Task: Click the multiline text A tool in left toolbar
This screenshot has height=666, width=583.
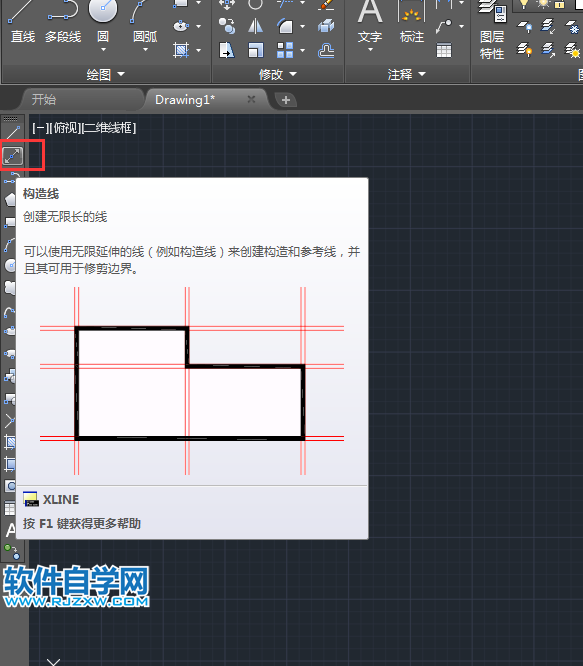Action: (x=10, y=530)
